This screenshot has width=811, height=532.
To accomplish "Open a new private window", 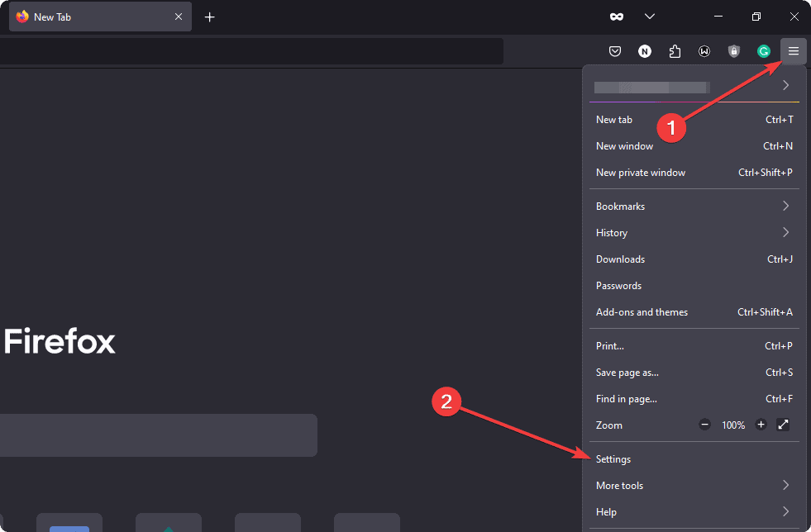I will [640, 172].
